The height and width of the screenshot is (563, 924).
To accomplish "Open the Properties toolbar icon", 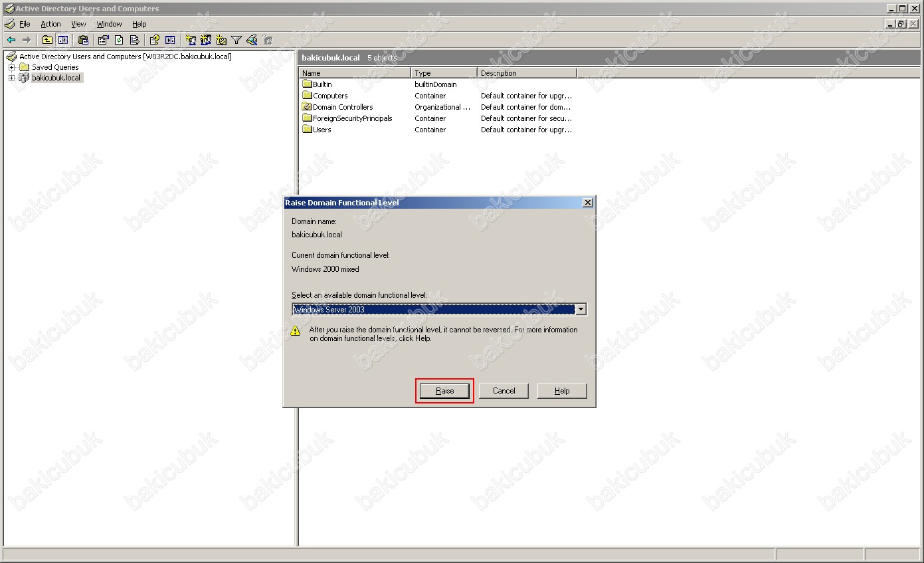I will [103, 40].
